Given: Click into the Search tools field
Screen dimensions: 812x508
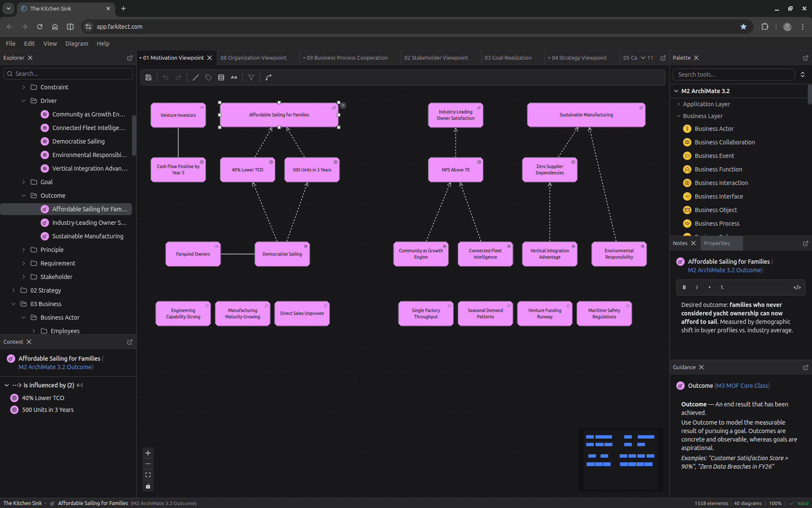Looking at the screenshot, I should pyautogui.click(x=734, y=75).
